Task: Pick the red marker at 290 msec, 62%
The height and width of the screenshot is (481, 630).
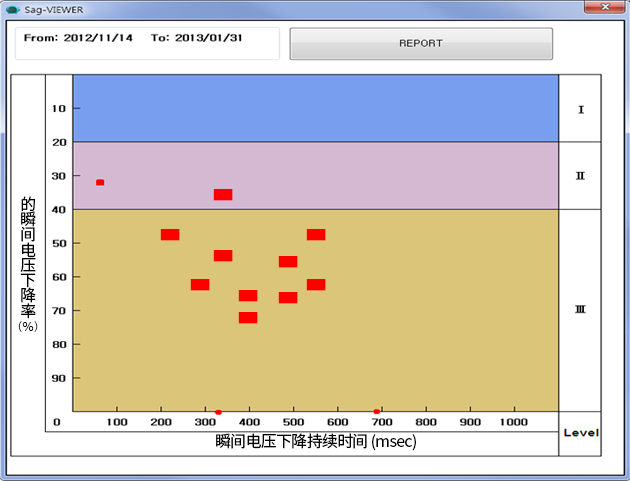Action: pyautogui.click(x=200, y=285)
